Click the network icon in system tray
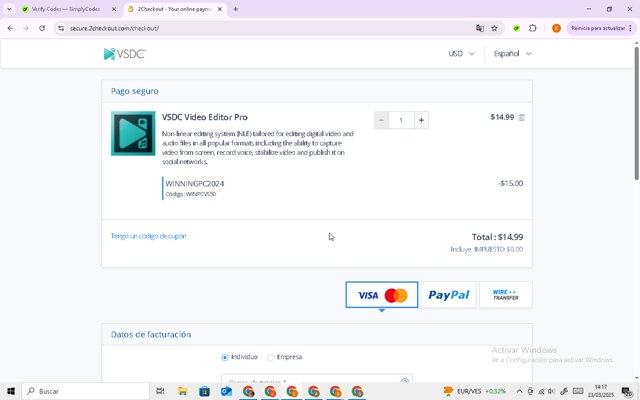 [541, 391]
